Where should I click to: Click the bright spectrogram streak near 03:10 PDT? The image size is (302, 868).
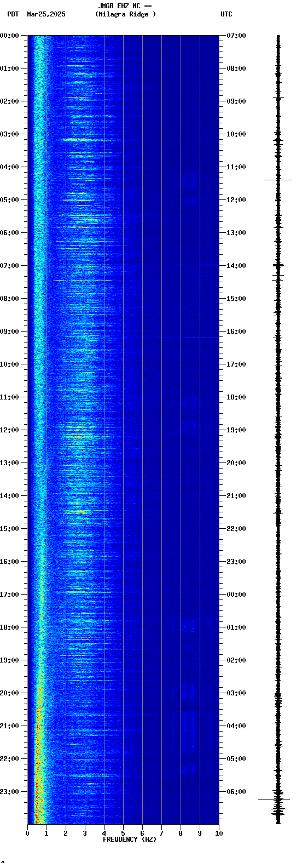(77, 140)
